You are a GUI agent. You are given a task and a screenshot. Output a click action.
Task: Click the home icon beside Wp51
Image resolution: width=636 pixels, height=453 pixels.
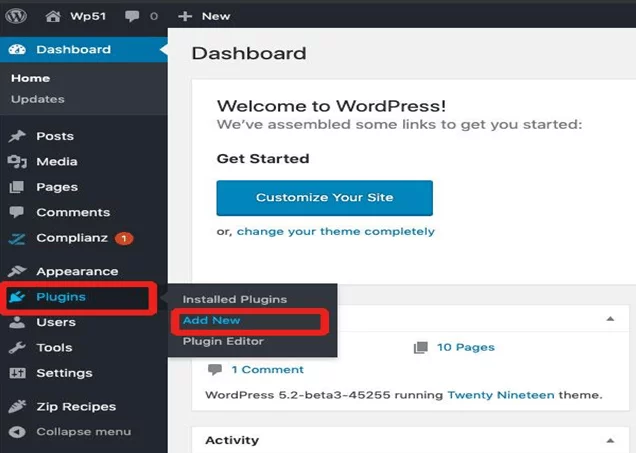click(x=53, y=16)
